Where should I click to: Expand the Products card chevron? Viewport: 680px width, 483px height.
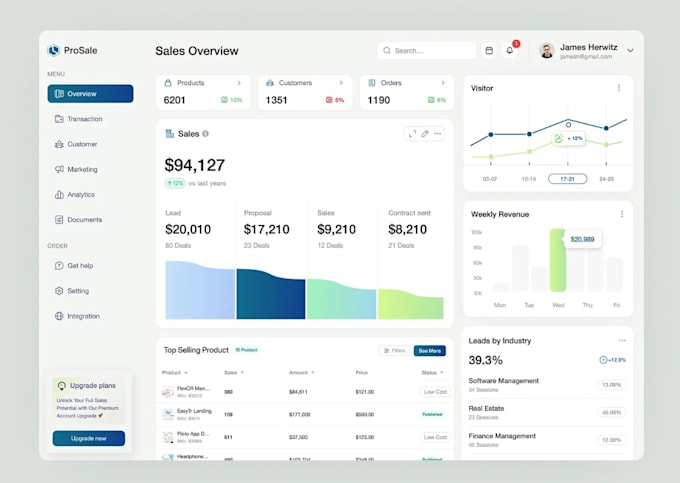(x=239, y=83)
